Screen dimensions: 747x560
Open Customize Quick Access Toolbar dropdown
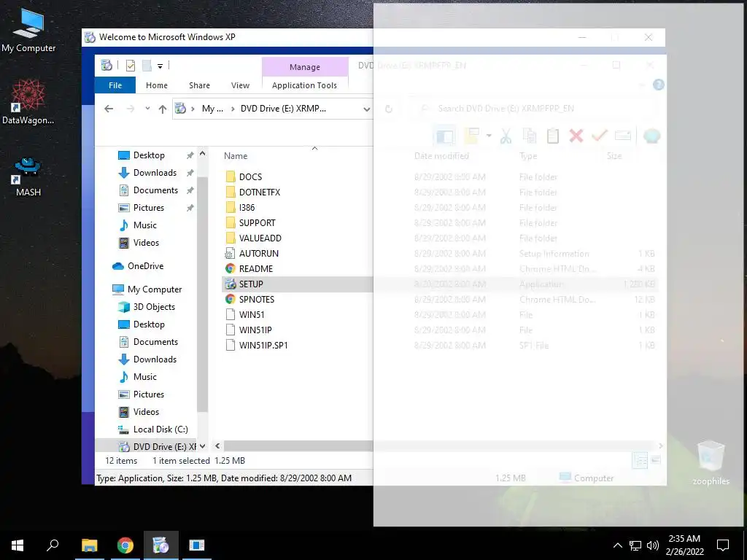pos(160,66)
